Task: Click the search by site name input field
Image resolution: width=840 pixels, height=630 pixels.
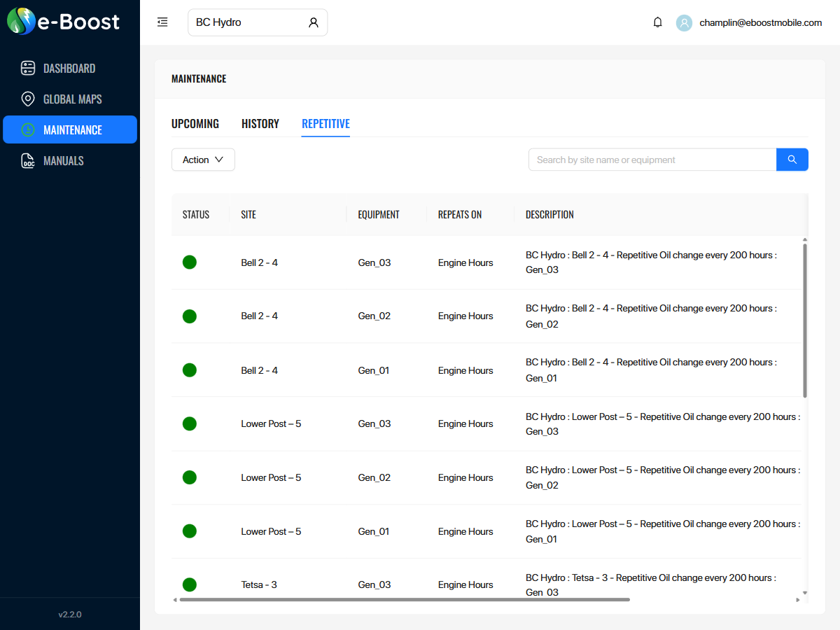Action: [651, 160]
